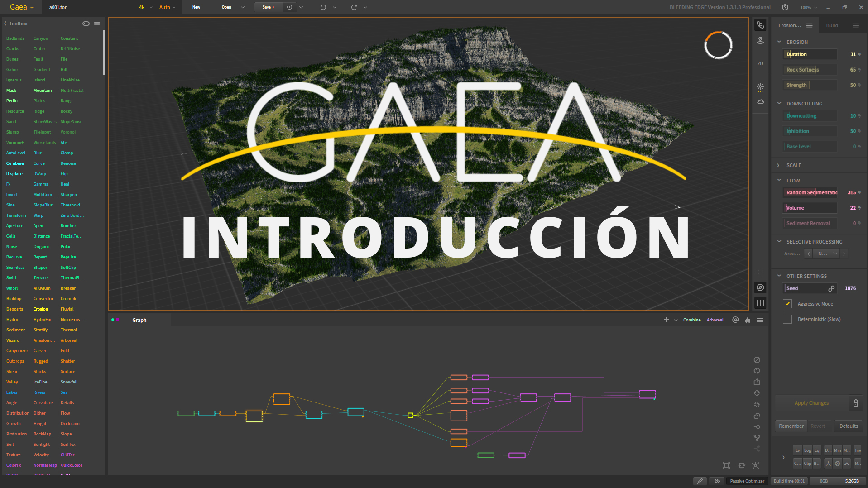The height and width of the screenshot is (488, 868).
Task: Click the fit-graph-to-view icon below the node graph
Action: pyautogui.click(x=726, y=465)
